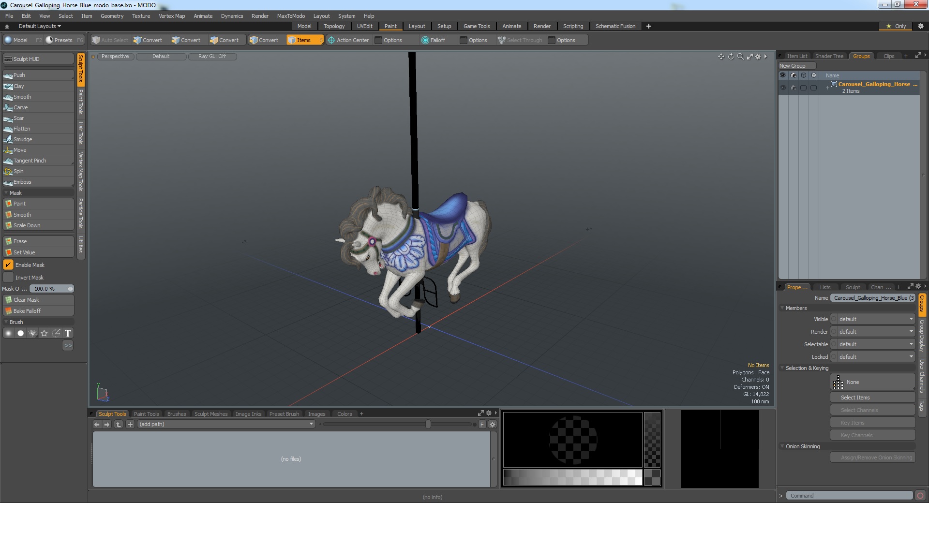Screen dimensions: 929x560
Task: Select the Move sculpt tool
Action: (38, 150)
